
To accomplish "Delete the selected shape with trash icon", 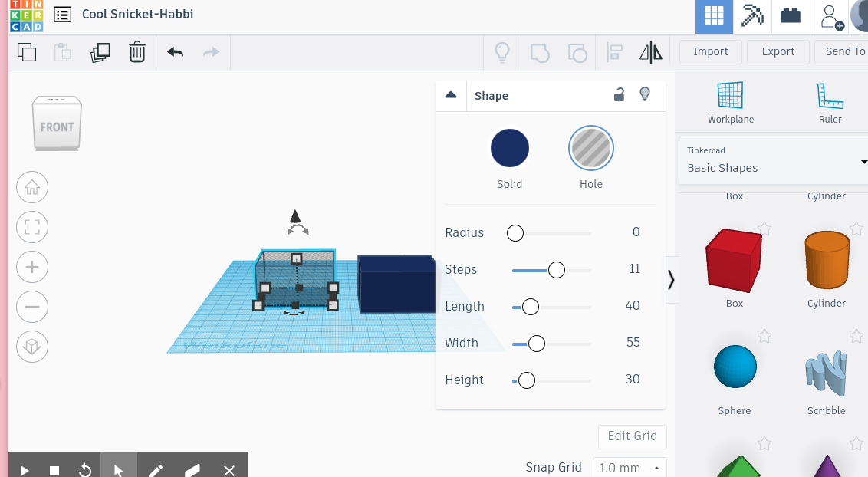I will [x=136, y=52].
